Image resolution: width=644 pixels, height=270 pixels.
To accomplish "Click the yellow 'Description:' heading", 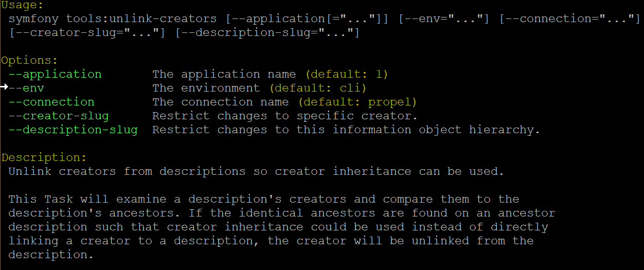I will [x=44, y=157].
